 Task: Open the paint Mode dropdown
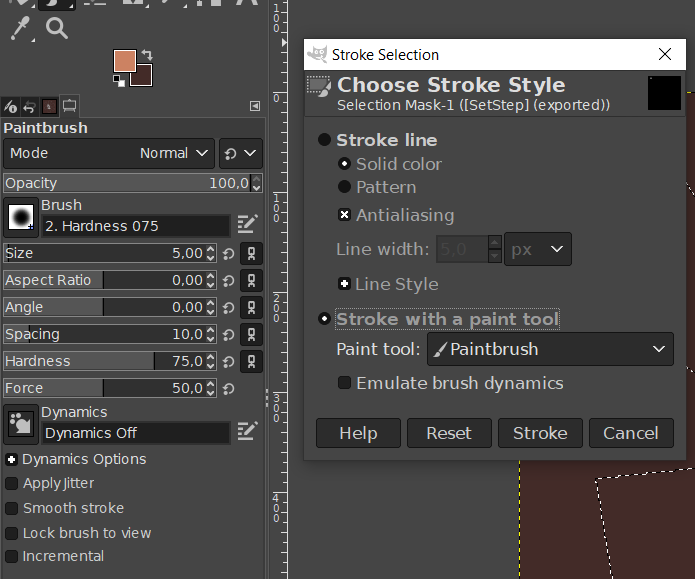(109, 153)
